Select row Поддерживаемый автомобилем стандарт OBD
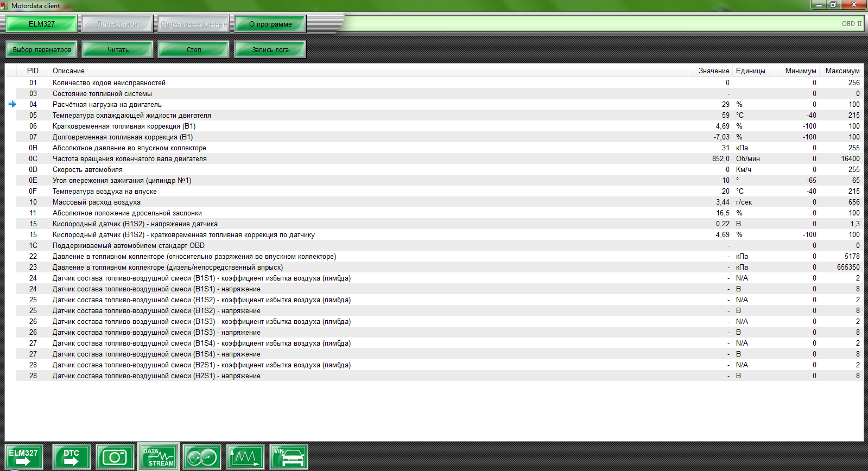The width and height of the screenshot is (868, 471). tap(440, 245)
